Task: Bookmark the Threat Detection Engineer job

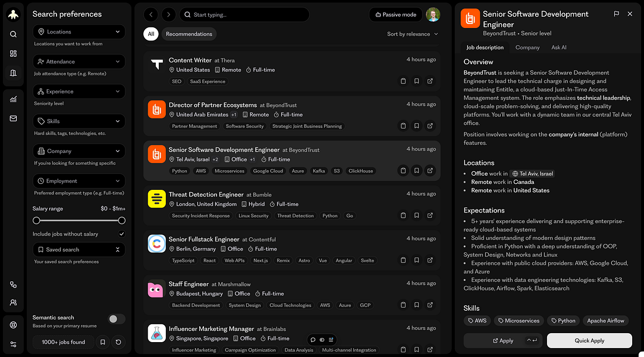Action: [416, 215]
